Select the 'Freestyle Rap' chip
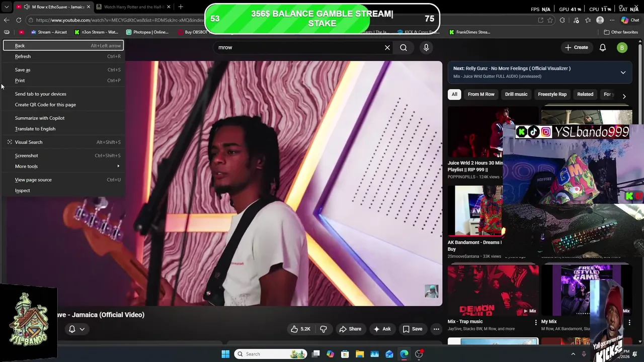Image resolution: width=644 pixels, height=362 pixels. (x=552, y=94)
